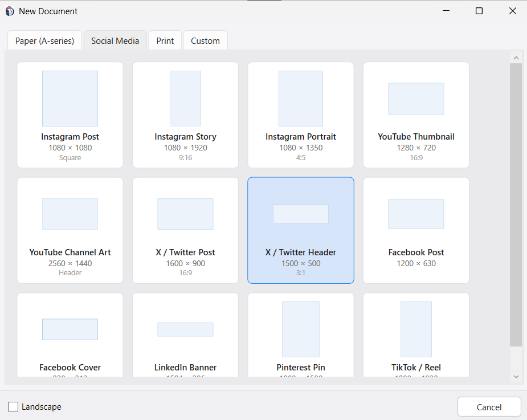Pick the LinkedIn Banner preset
Viewport: 527px width, 420px height.
pyautogui.click(x=185, y=335)
